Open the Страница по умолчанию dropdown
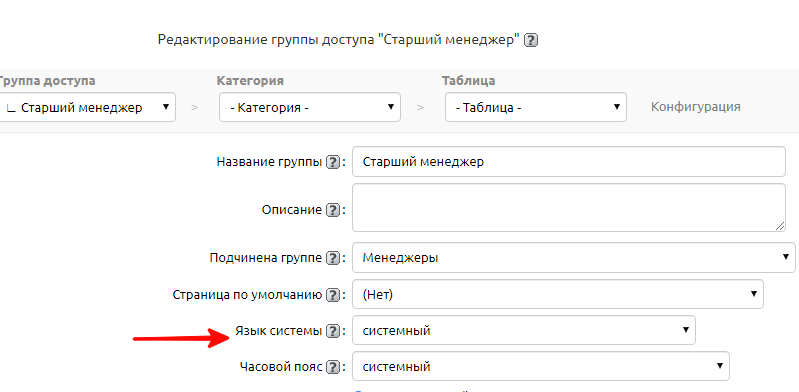Image resolution: width=799 pixels, height=392 pixels. coord(558,294)
